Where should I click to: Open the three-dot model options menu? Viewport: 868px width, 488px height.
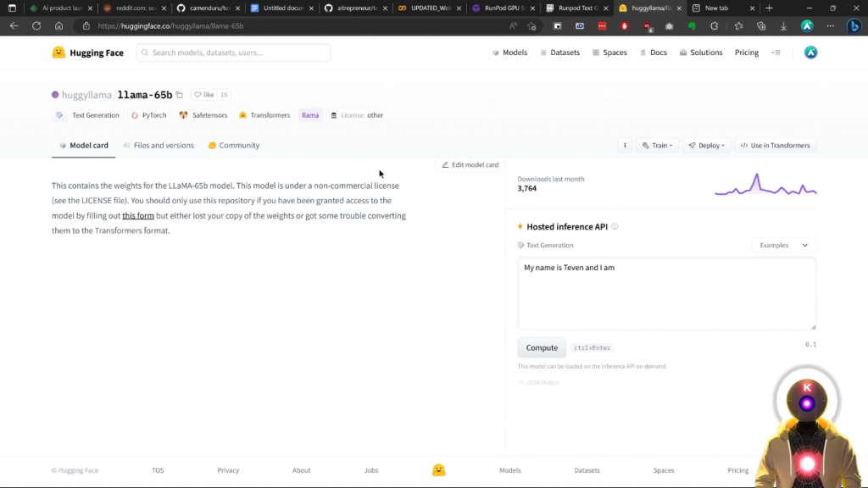pyautogui.click(x=625, y=146)
